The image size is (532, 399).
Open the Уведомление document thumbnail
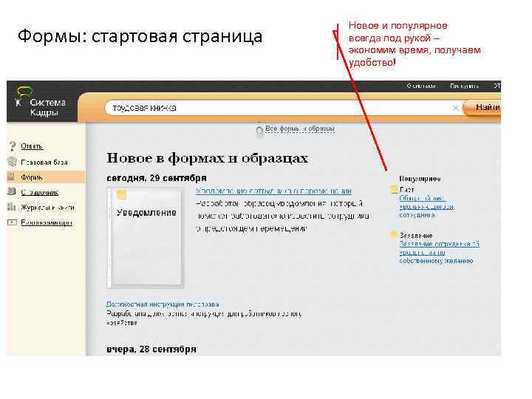146,238
